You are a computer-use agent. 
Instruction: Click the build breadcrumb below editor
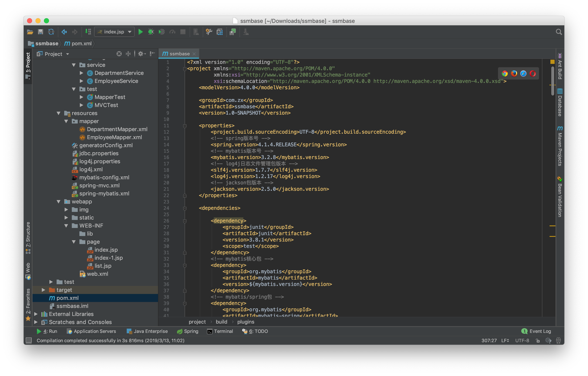pyautogui.click(x=221, y=322)
